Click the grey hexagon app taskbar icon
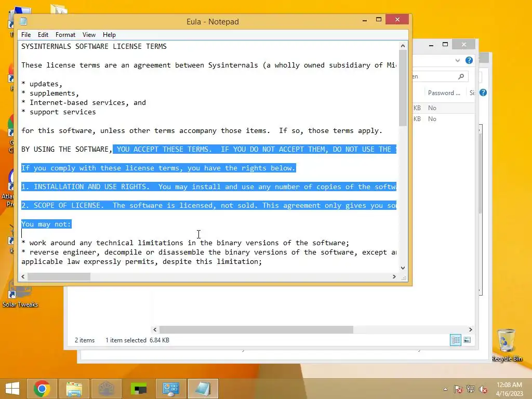Image resolution: width=532 pixels, height=399 pixels. [x=106, y=389]
